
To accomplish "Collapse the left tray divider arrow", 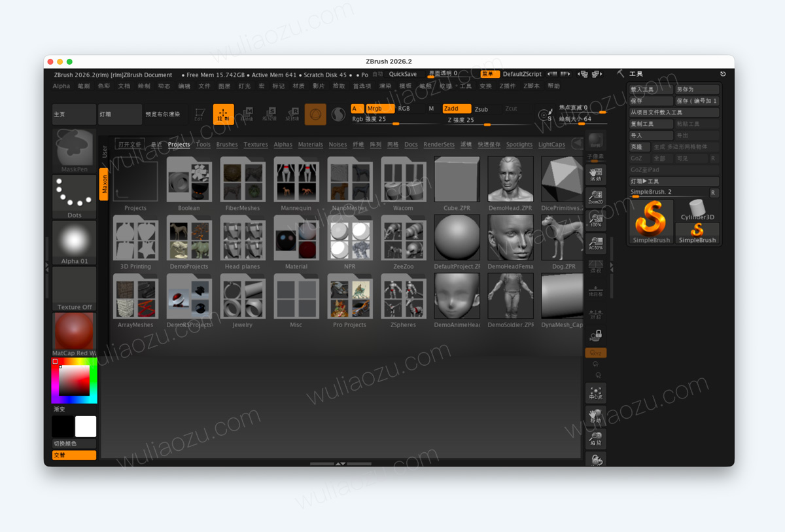I will click(x=46, y=267).
